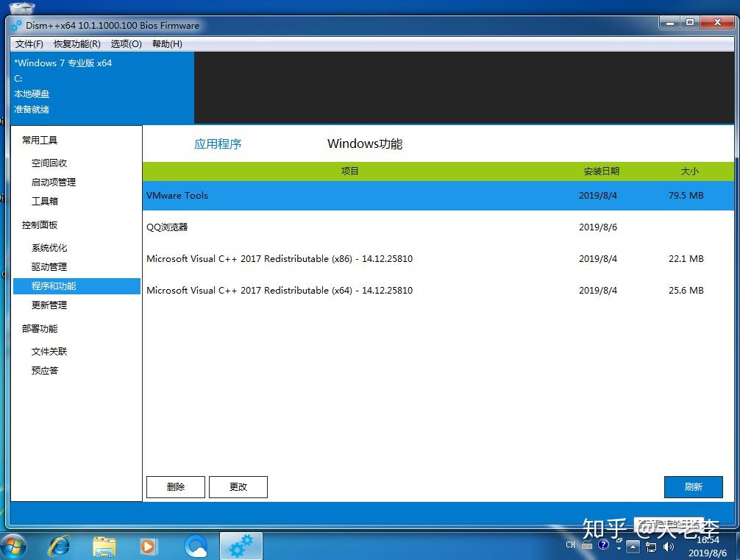Click the 删除 button
The image size is (740, 560).
176,487
